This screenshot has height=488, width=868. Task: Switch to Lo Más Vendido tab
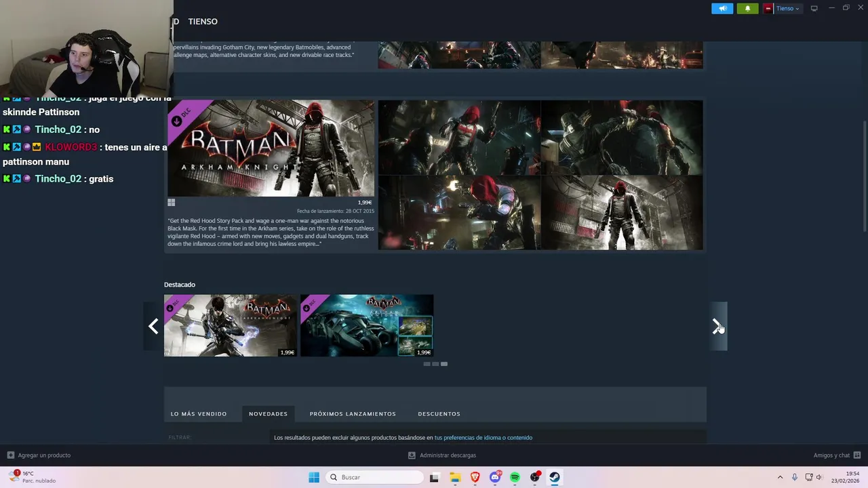click(199, 413)
